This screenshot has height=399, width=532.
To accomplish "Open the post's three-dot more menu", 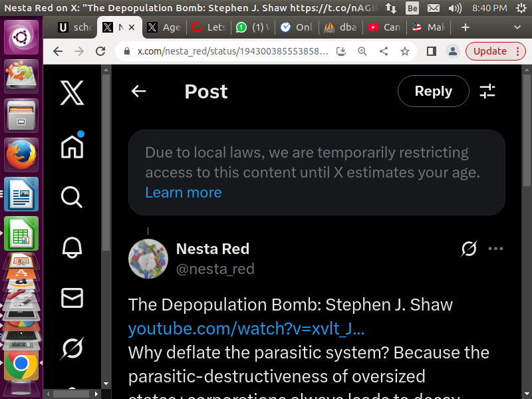I will click(495, 249).
